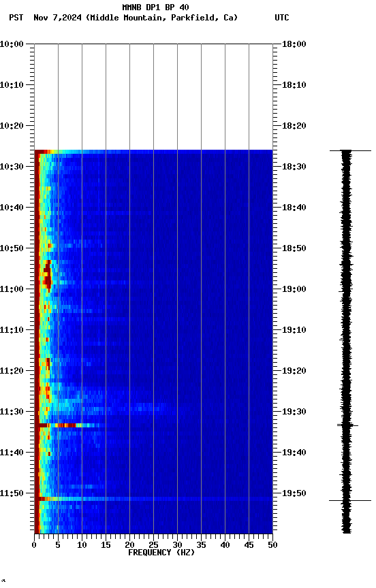Click the dark red low-frequency blob near 10:57
376x588 pixels.
click(x=47, y=274)
